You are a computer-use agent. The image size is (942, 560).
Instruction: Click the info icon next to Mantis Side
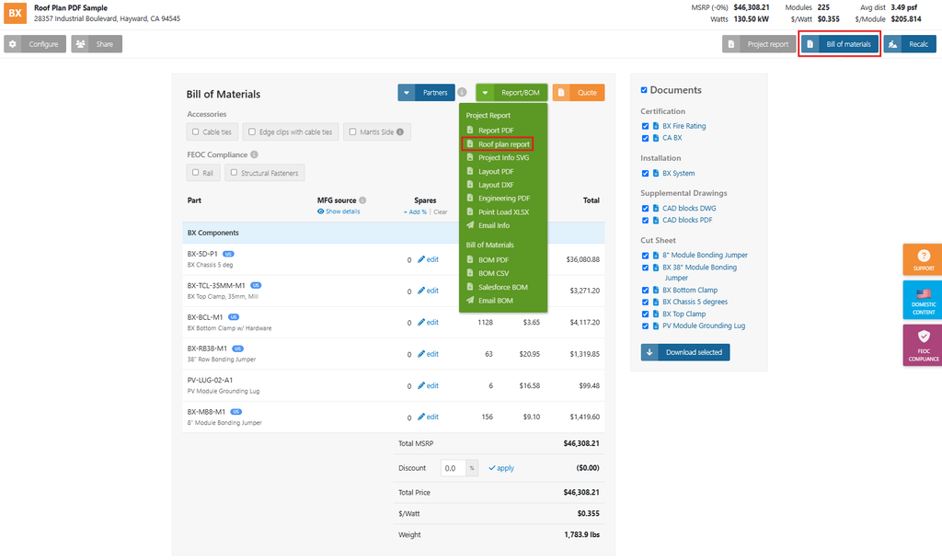click(400, 132)
